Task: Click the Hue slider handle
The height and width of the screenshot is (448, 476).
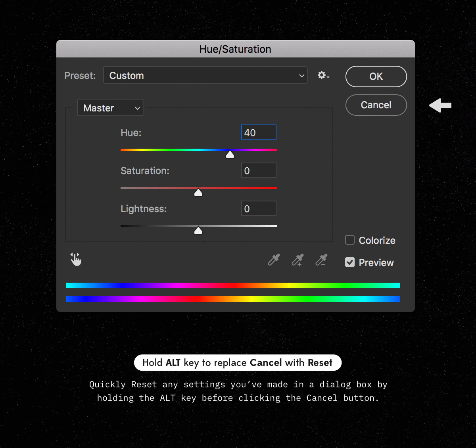Action: tap(230, 154)
